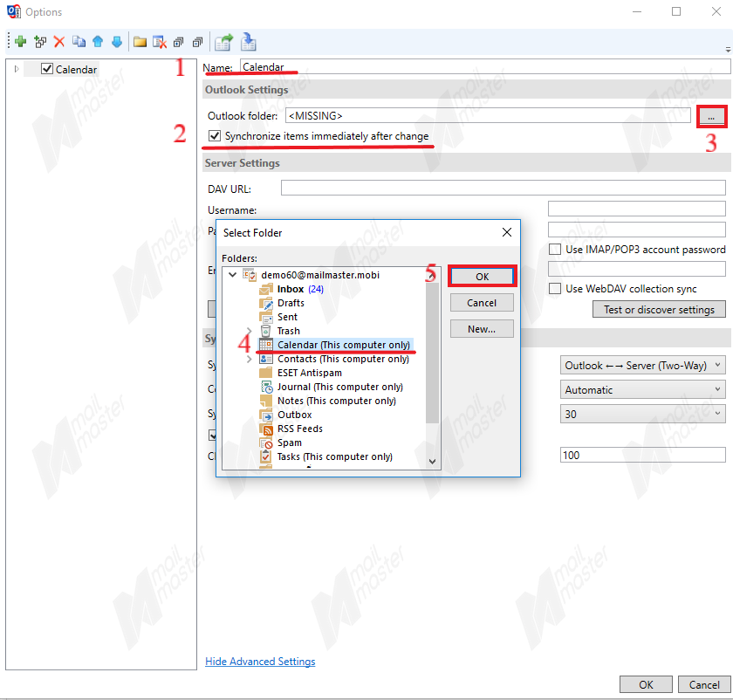Click the import profiles icon with blue arrow

click(249, 41)
